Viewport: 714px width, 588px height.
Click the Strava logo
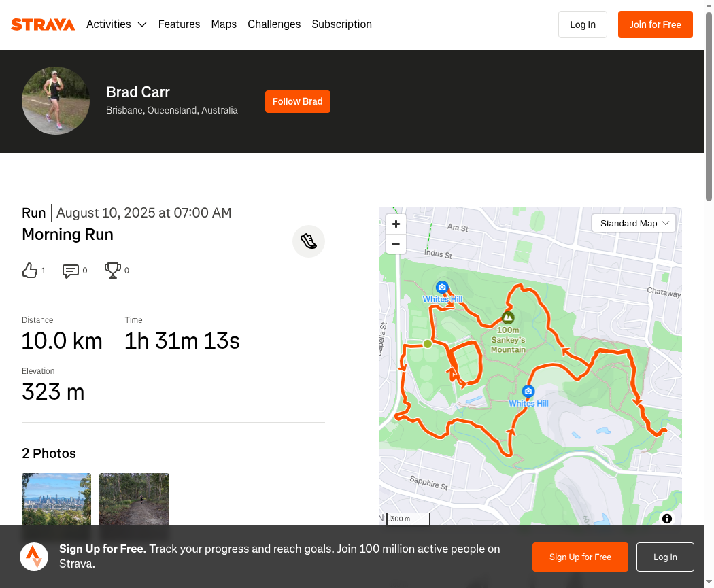coord(43,24)
